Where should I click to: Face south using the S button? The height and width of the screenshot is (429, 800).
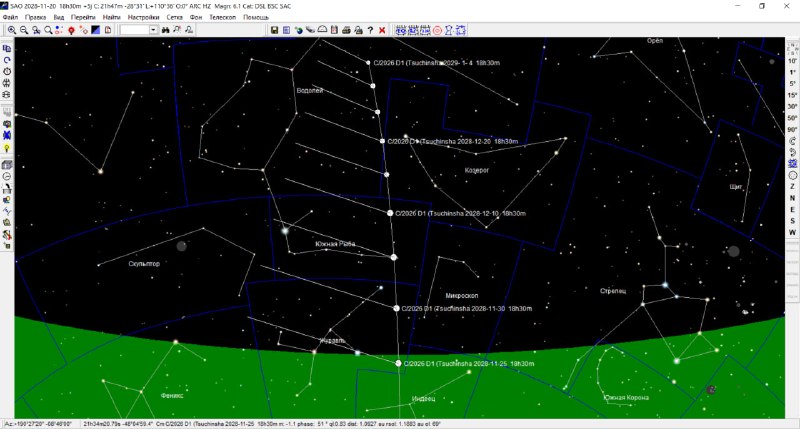(792, 221)
